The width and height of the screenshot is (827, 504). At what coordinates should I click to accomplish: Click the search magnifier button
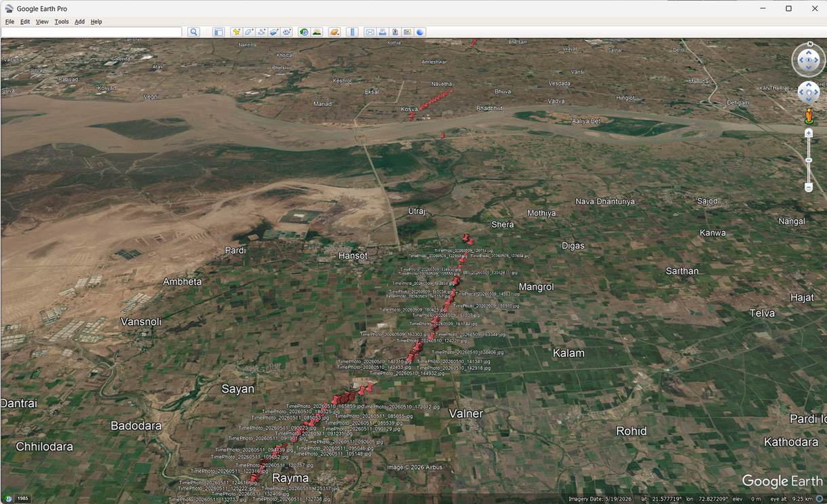tap(193, 32)
